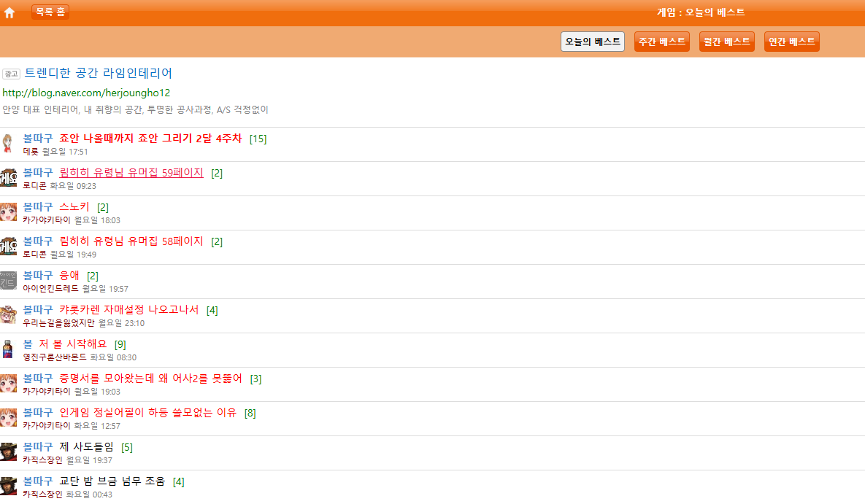Click avatar beside 교단 밤 브금 post
The image size is (865, 504).
(8, 486)
